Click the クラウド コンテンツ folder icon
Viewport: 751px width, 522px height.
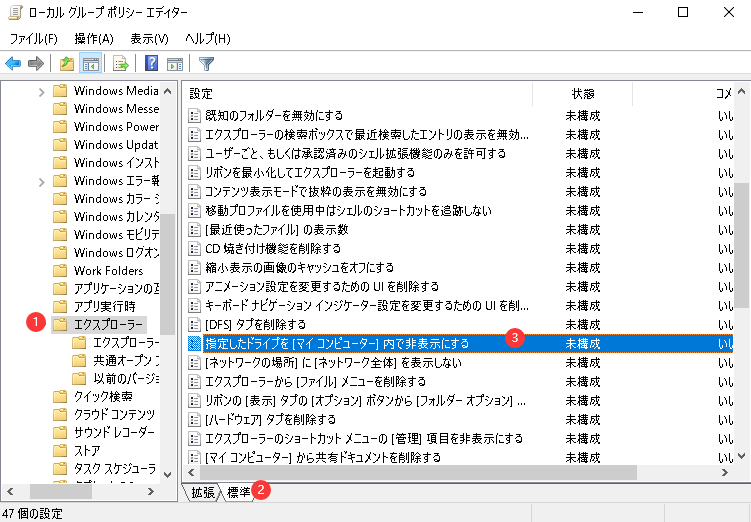(x=60, y=415)
